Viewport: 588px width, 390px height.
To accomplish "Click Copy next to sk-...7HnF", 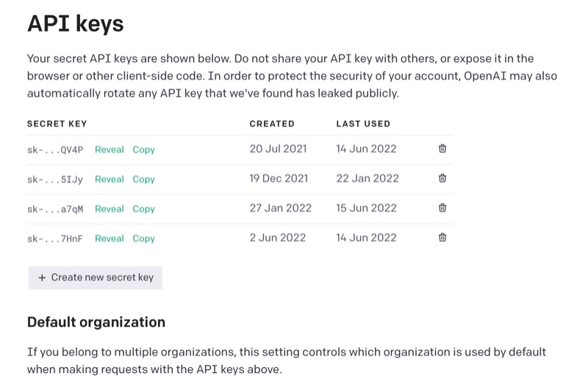I will [143, 238].
